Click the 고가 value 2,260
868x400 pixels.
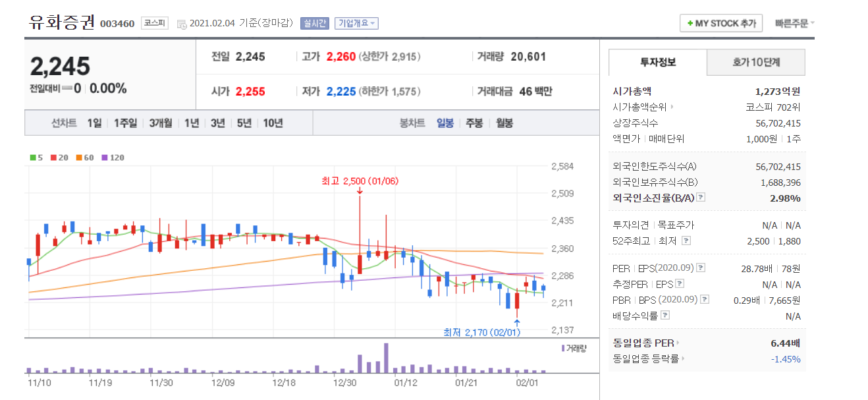tap(342, 57)
